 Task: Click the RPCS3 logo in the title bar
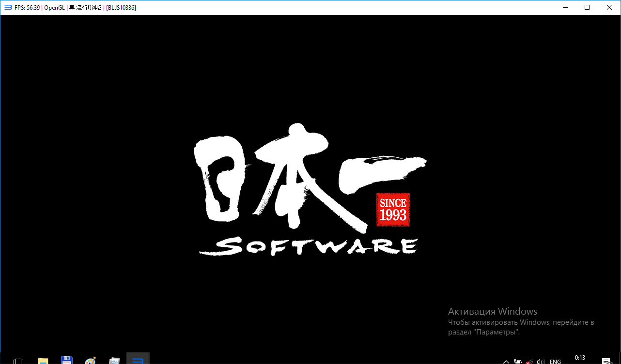click(x=8, y=7)
